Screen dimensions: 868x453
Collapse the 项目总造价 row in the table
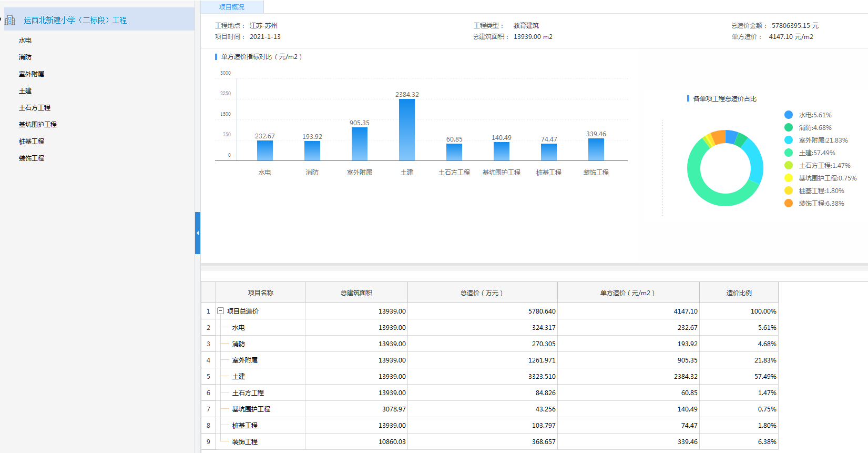pos(221,311)
